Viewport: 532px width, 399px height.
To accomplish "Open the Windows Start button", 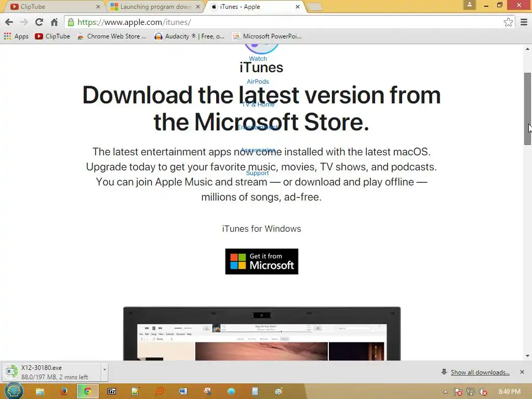I will [x=14, y=391].
